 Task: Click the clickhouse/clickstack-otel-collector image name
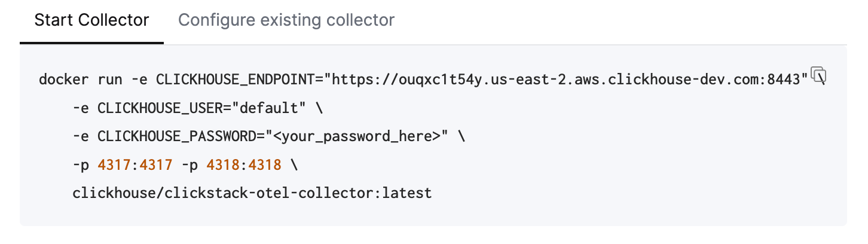(x=225, y=194)
